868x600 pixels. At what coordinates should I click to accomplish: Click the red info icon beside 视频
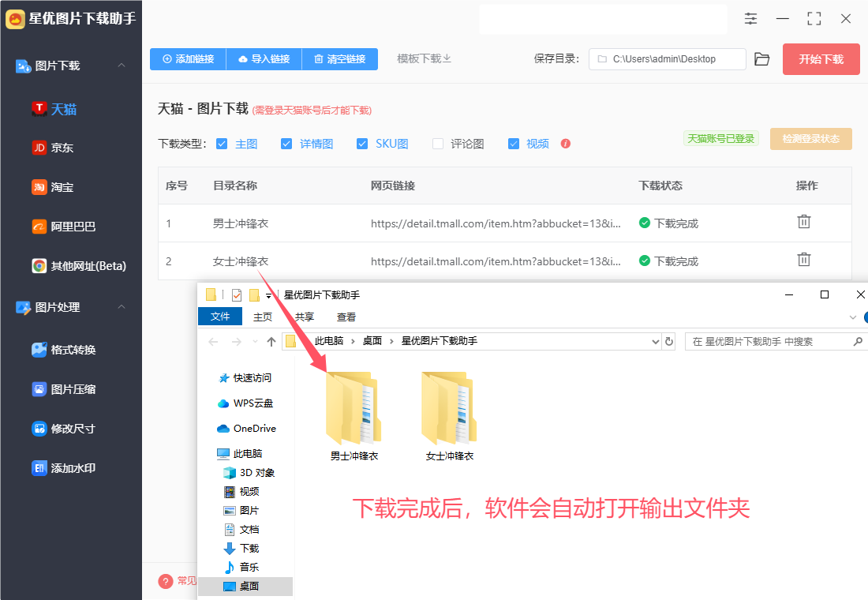tap(565, 144)
